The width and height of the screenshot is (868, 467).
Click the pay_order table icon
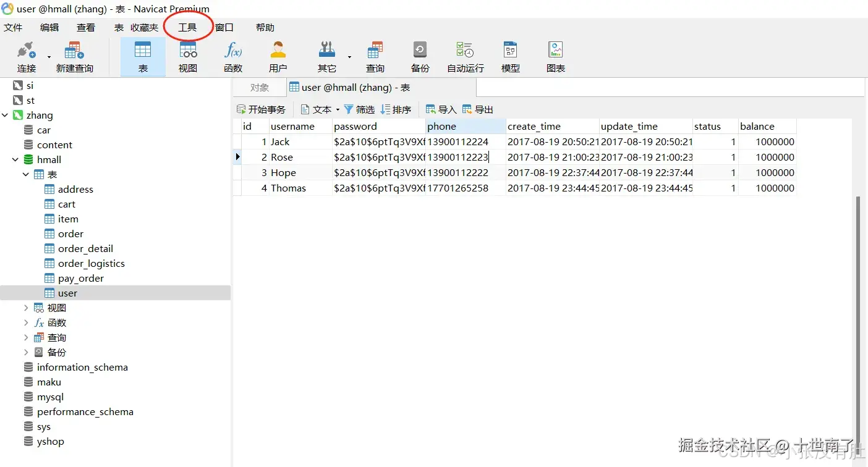[49, 278]
